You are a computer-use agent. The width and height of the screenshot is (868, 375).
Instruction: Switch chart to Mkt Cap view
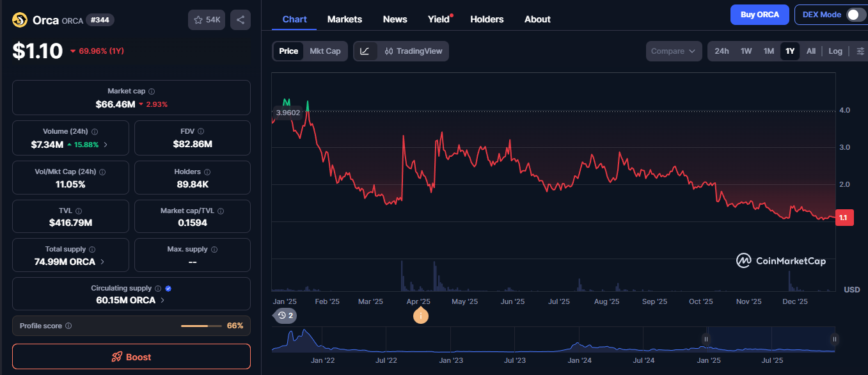(326, 51)
